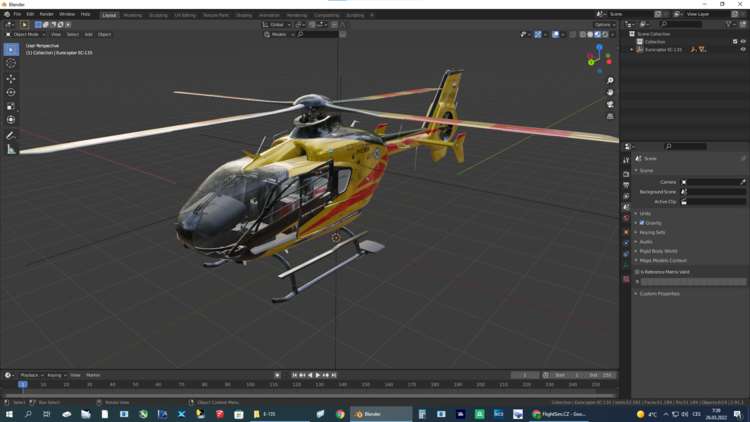Toggle Is Reference Matrix Valid checkbox
The height and width of the screenshot is (422, 750).
coord(637,272)
